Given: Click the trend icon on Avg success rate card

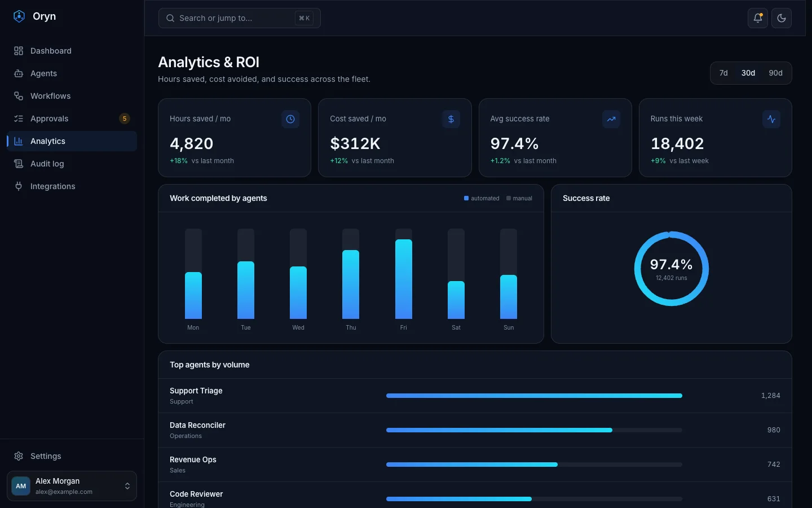Looking at the screenshot, I should [x=611, y=119].
